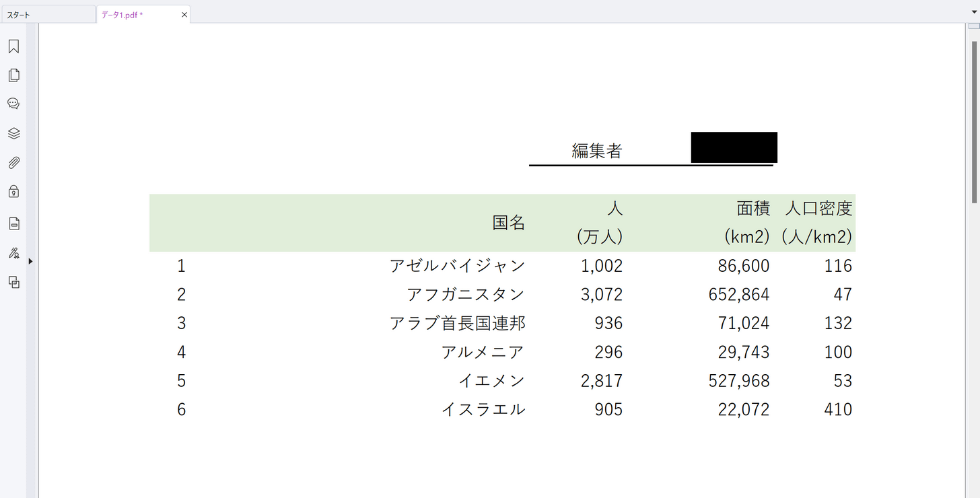Click population value 3,072
Screen dimensions: 980x498
point(602,295)
